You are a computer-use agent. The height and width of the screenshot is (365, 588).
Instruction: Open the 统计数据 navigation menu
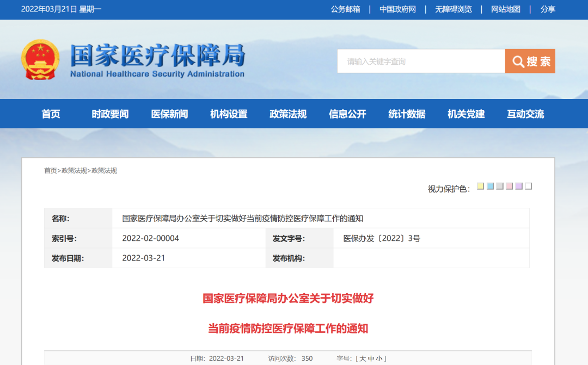(x=406, y=114)
